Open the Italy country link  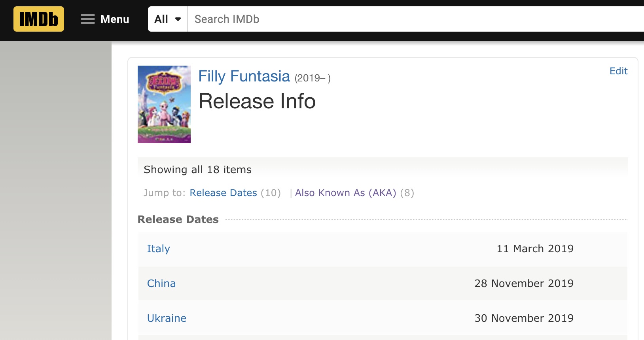(x=159, y=249)
